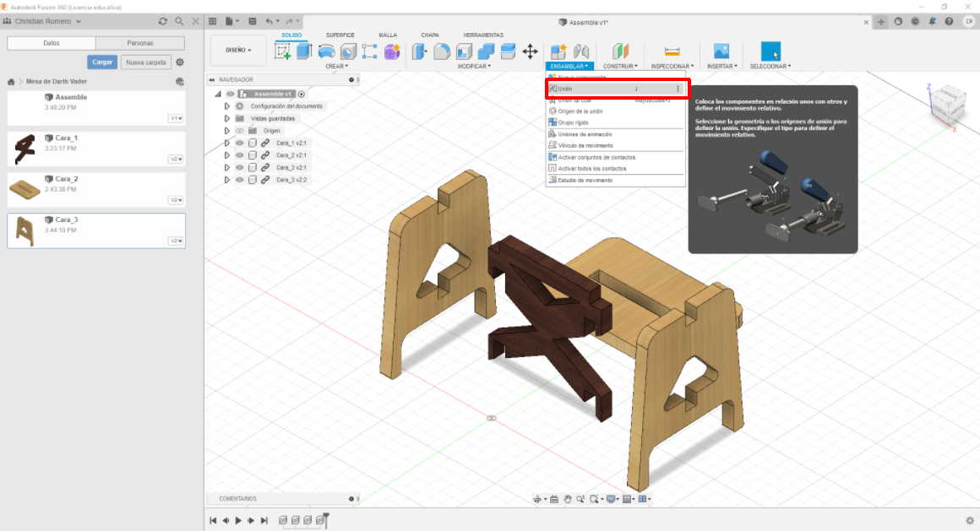This screenshot has height=531, width=980.
Task: Jump to timeline end
Action: [264, 520]
